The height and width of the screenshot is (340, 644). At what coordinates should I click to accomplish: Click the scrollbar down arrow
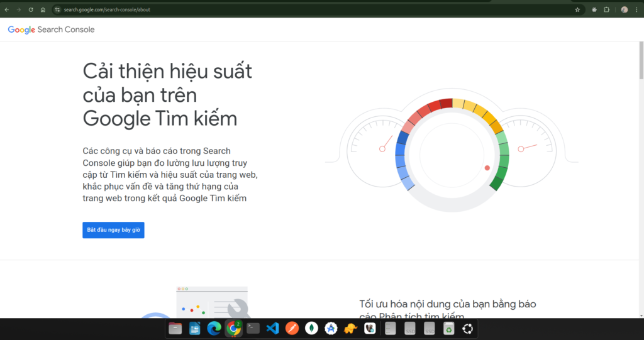(x=641, y=315)
